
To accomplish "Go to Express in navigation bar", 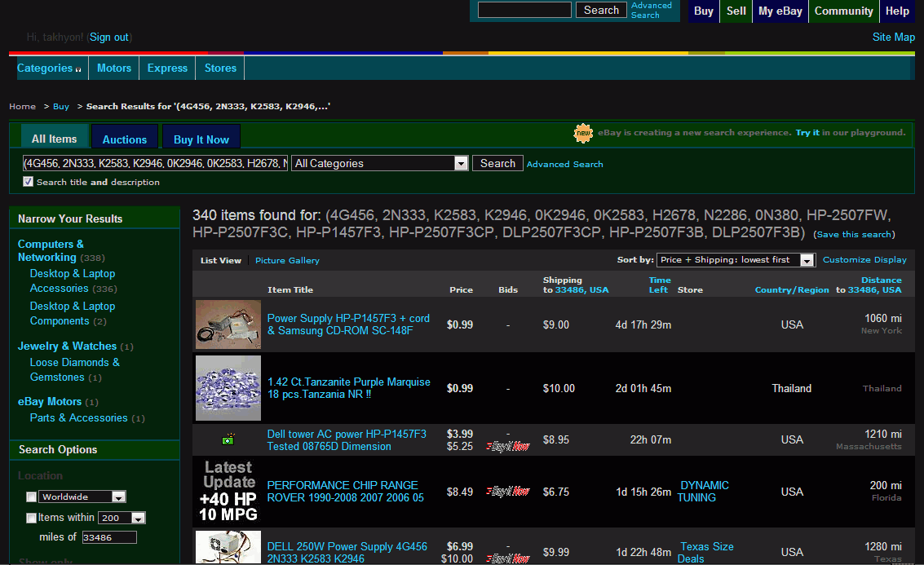I will tap(167, 68).
